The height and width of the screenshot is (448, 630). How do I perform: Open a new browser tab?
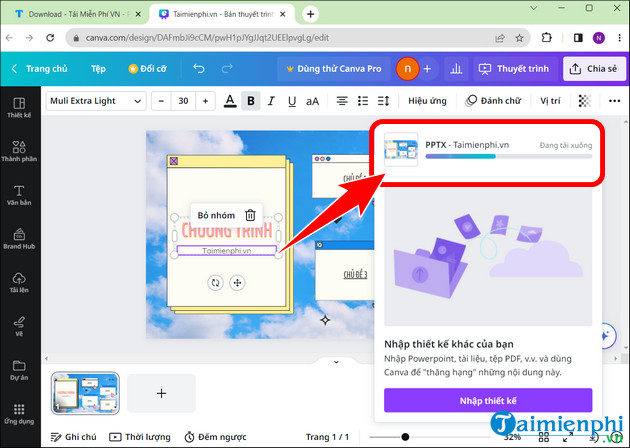[x=311, y=14]
